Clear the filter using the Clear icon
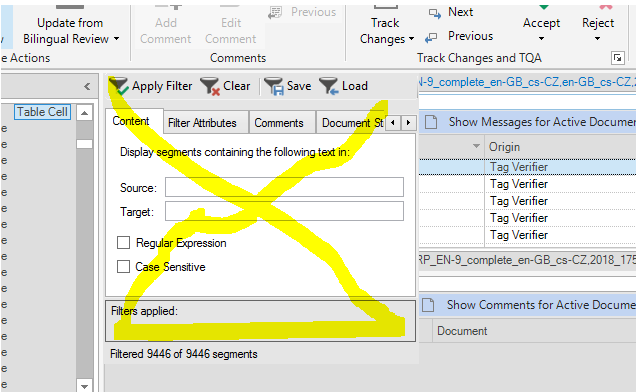Image resolution: width=636 pixels, height=392 pixels. [x=210, y=86]
